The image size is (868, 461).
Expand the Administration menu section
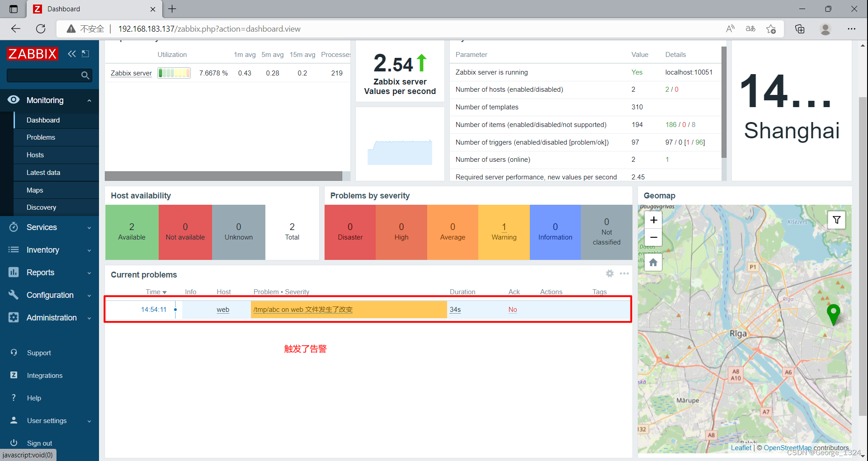pyautogui.click(x=90, y=318)
